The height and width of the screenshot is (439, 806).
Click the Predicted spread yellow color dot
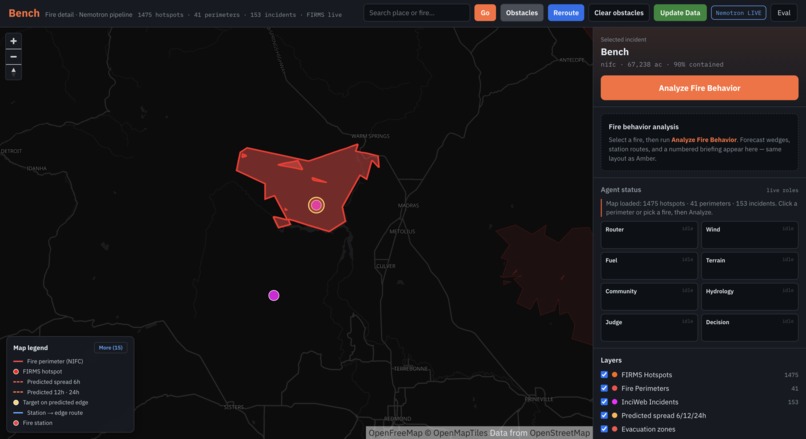coord(614,415)
